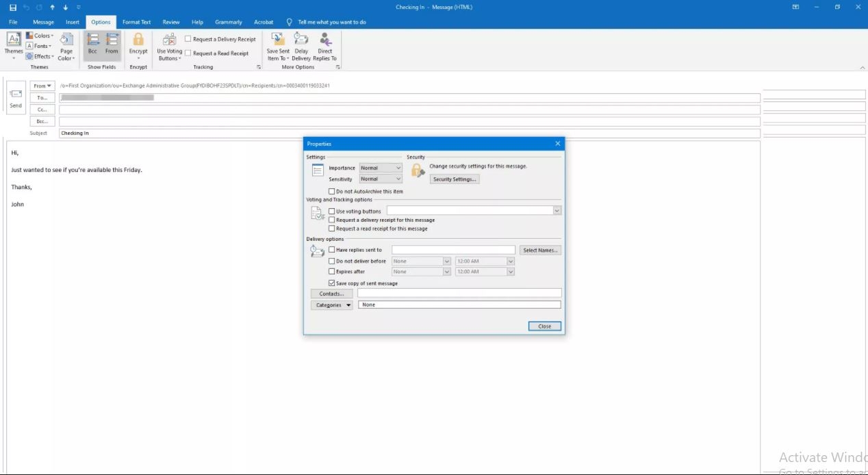Viewport: 868px width, 475px height.
Task: Open the Importance dropdown in Properties
Action: pyautogui.click(x=381, y=168)
